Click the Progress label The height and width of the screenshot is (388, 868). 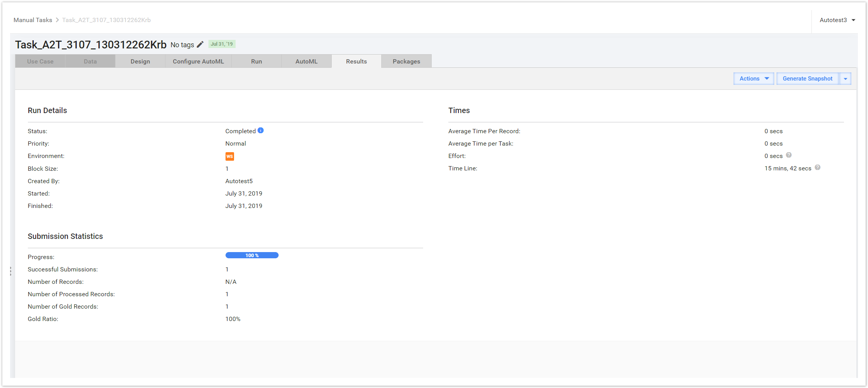click(x=41, y=257)
